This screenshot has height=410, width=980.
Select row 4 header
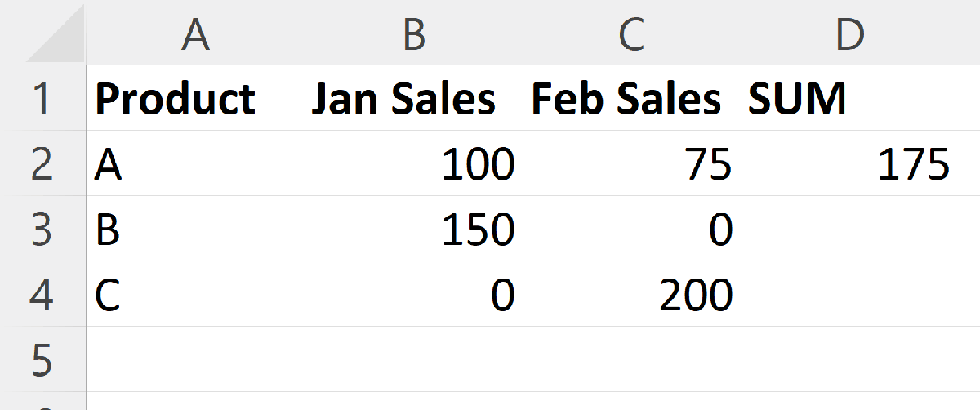(x=42, y=295)
